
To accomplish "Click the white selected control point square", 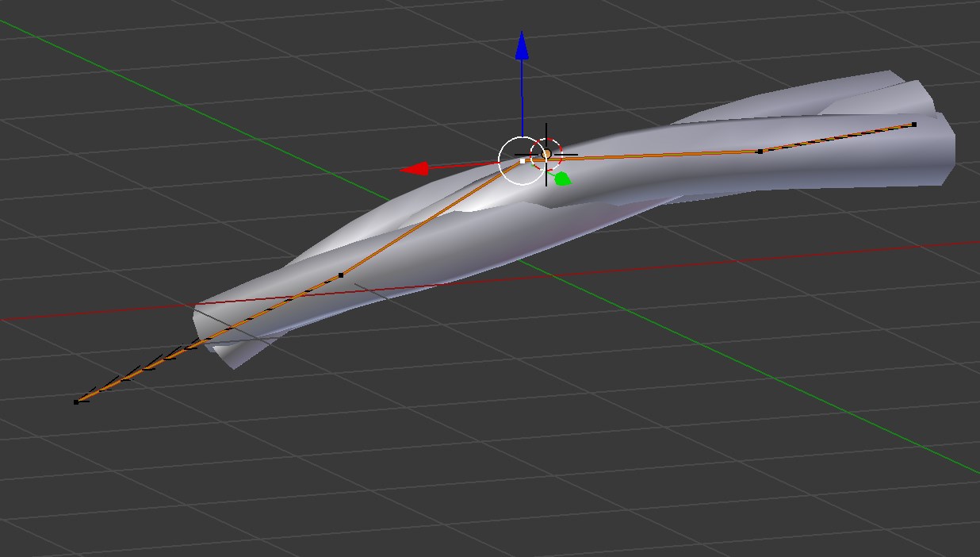I will (x=522, y=161).
